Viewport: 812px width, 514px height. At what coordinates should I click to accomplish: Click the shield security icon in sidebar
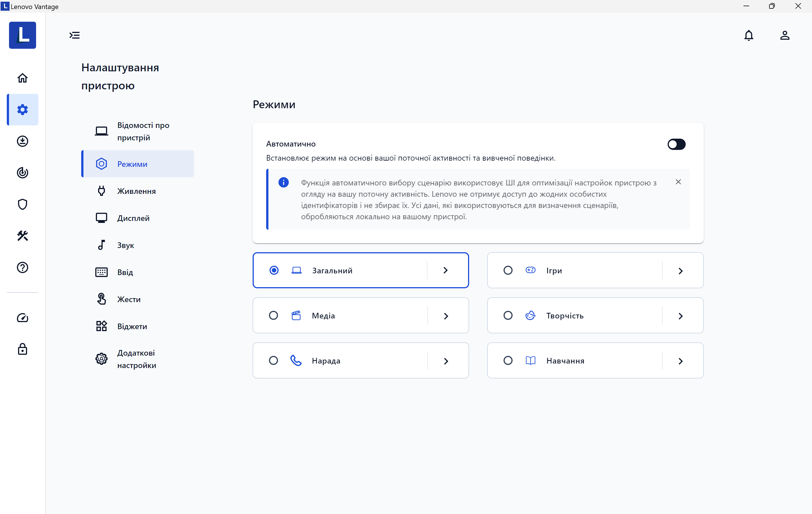coord(22,204)
